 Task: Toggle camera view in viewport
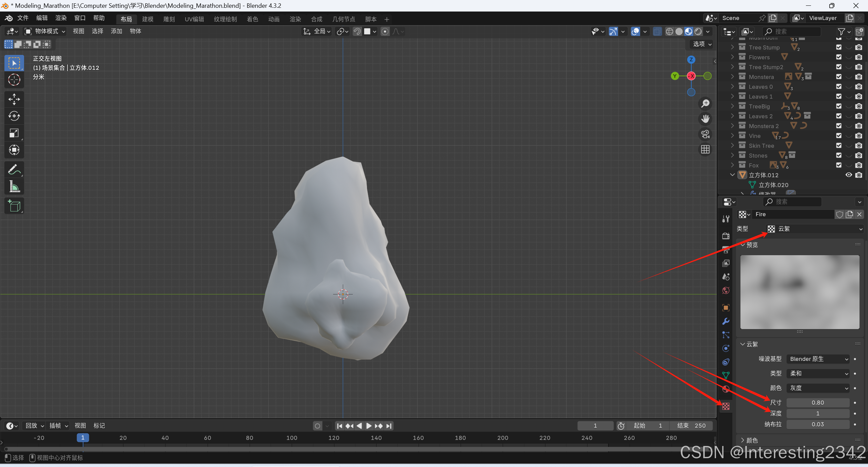pyautogui.click(x=706, y=134)
